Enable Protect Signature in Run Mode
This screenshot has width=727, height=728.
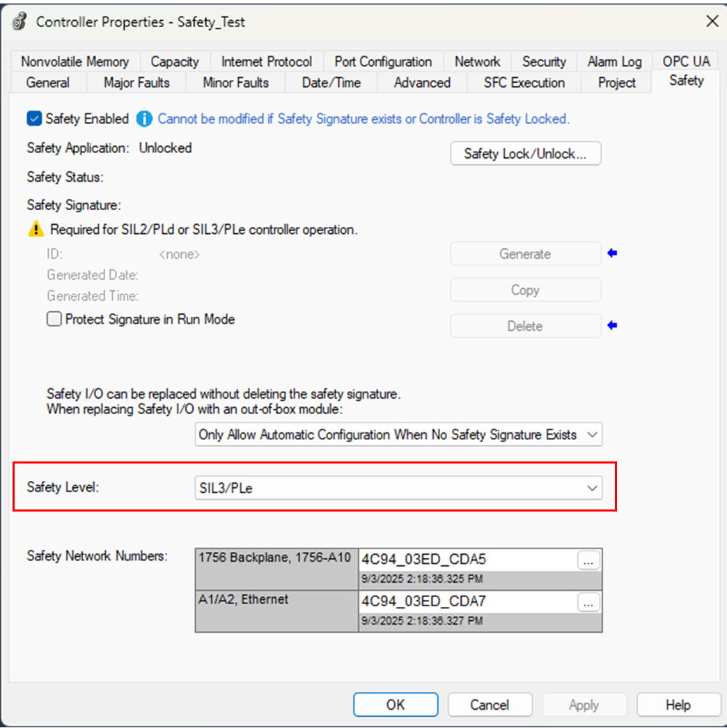click(54, 320)
